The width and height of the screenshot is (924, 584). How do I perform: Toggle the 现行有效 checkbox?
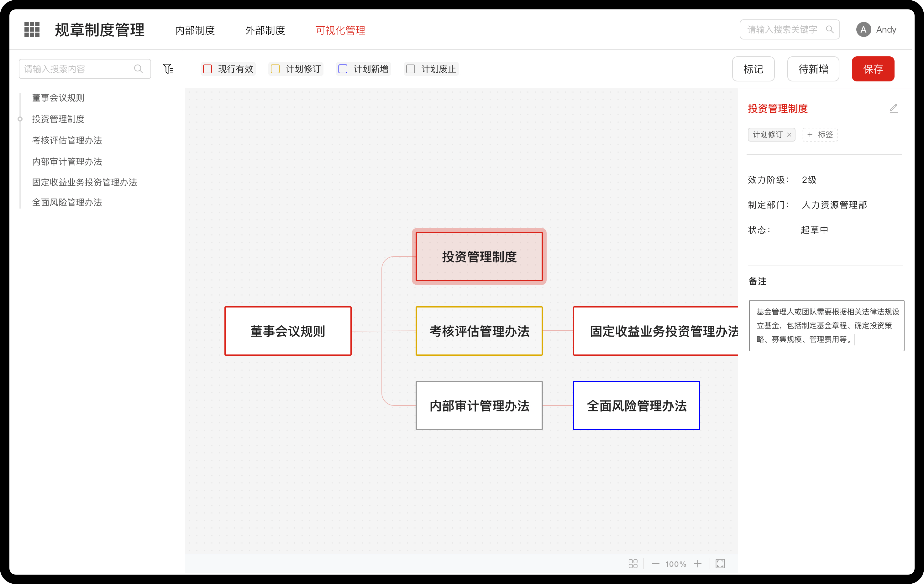coord(207,69)
